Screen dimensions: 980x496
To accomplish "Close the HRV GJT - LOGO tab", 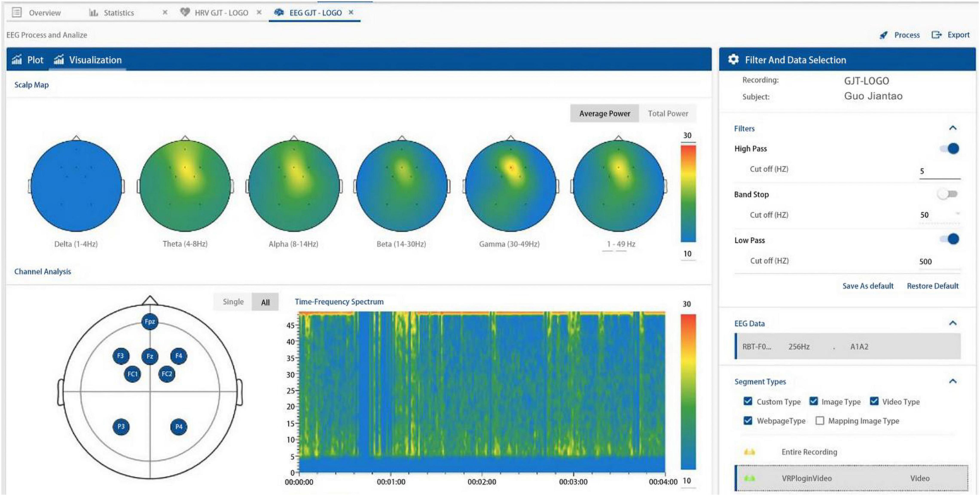I will point(259,12).
